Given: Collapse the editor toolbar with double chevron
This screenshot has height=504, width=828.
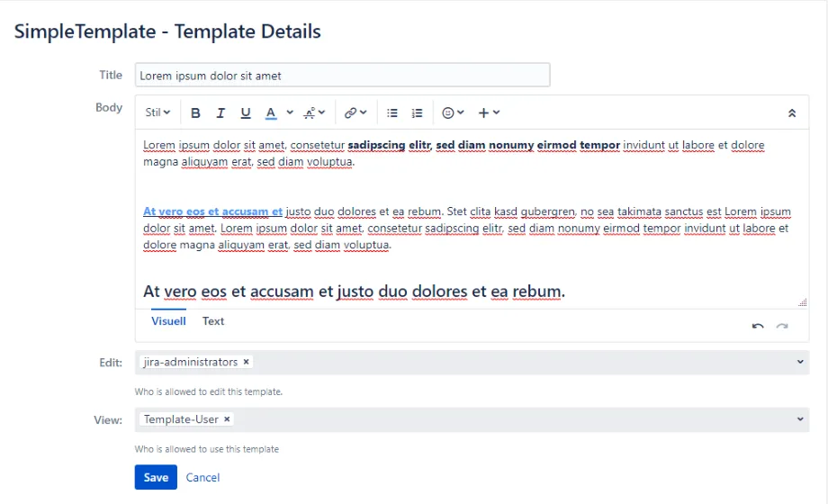Looking at the screenshot, I should tap(792, 113).
